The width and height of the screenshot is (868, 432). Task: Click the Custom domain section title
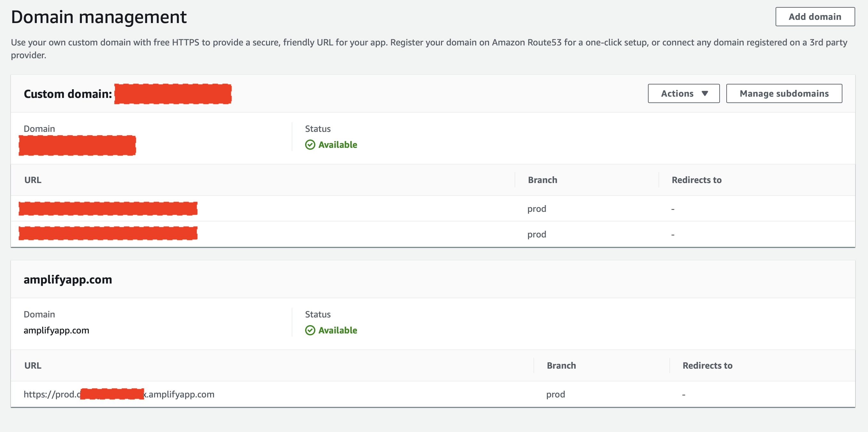click(x=68, y=94)
